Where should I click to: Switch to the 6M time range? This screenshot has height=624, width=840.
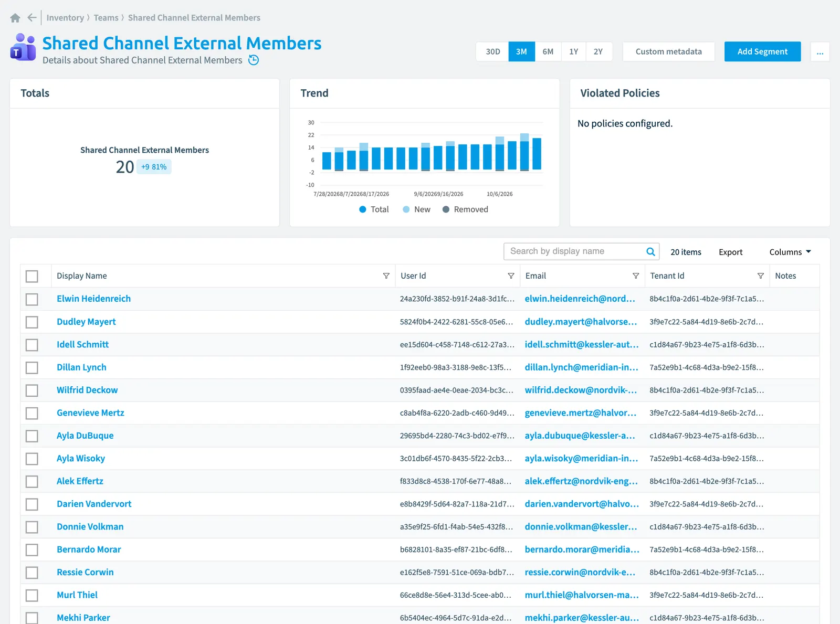pos(548,52)
